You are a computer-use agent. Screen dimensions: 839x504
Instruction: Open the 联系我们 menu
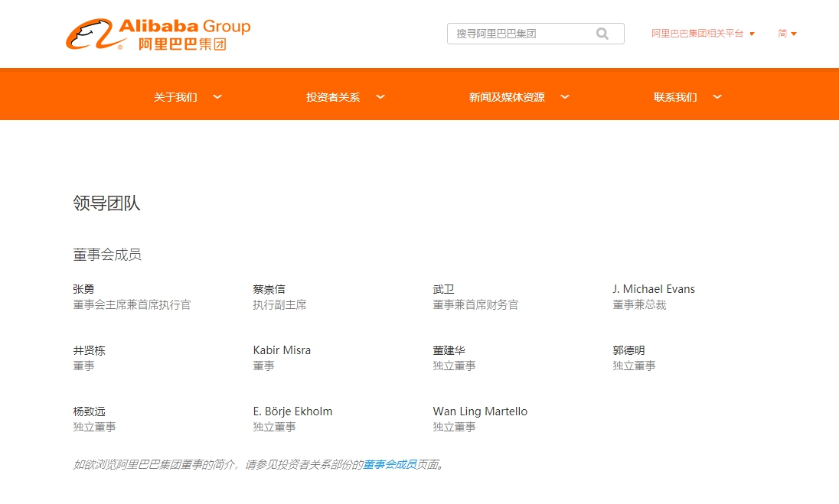pos(675,97)
